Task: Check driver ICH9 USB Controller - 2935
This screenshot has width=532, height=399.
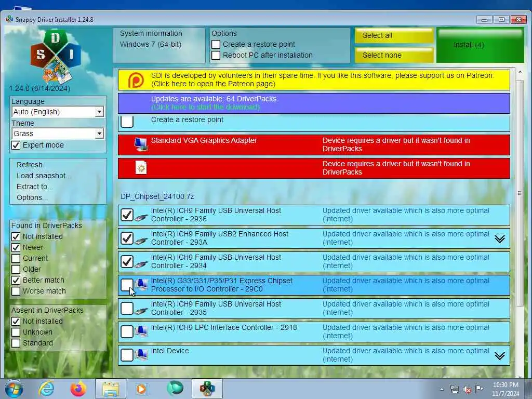Action: pos(127,309)
